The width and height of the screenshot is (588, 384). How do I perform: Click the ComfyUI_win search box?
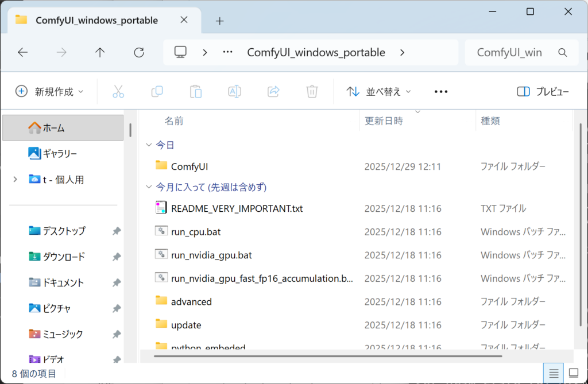(x=511, y=52)
